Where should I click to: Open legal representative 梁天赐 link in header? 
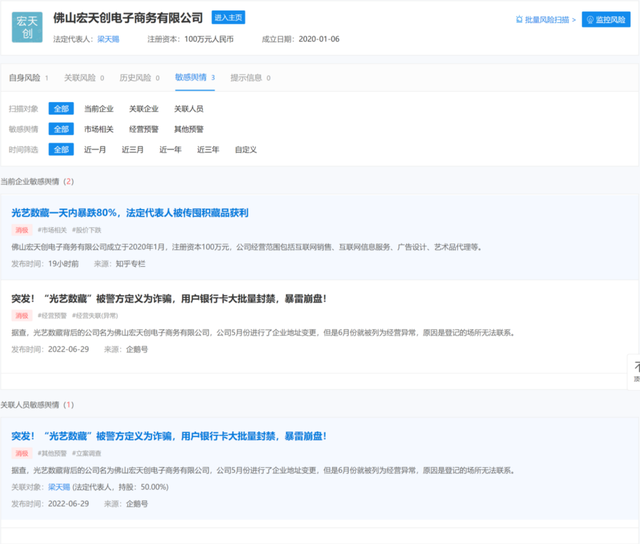[109, 38]
